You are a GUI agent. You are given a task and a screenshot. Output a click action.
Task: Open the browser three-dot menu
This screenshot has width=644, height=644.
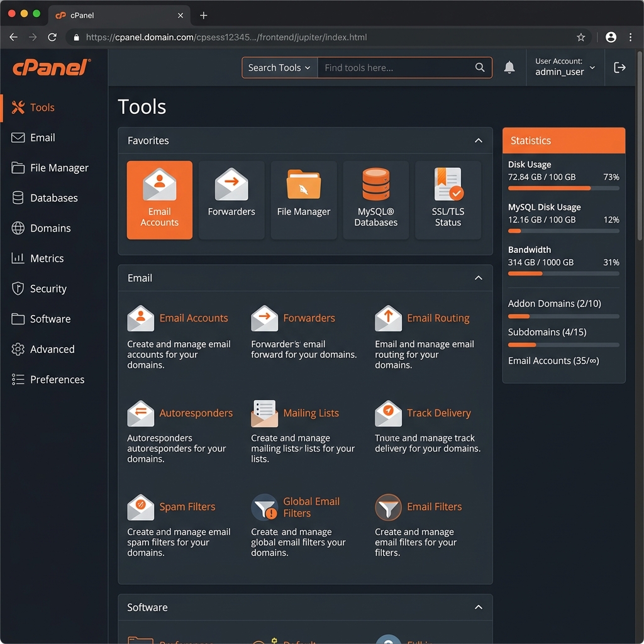point(630,37)
